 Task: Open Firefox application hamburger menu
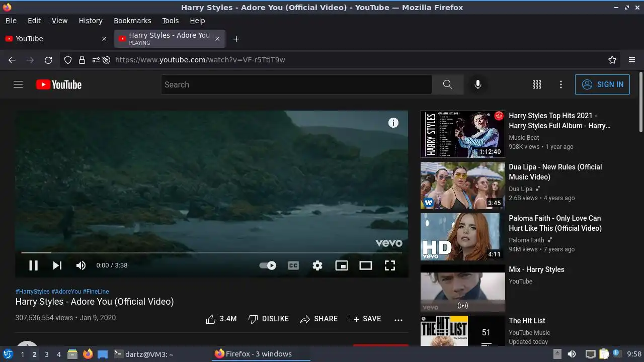point(632,60)
